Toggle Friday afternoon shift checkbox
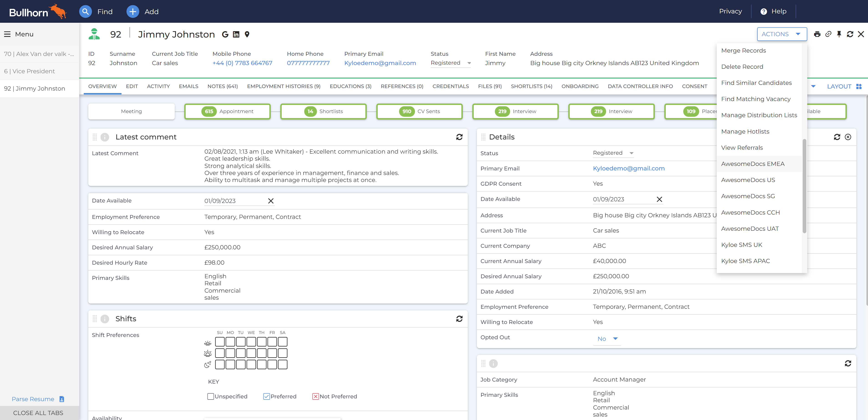This screenshot has width=868, height=420. [272, 353]
